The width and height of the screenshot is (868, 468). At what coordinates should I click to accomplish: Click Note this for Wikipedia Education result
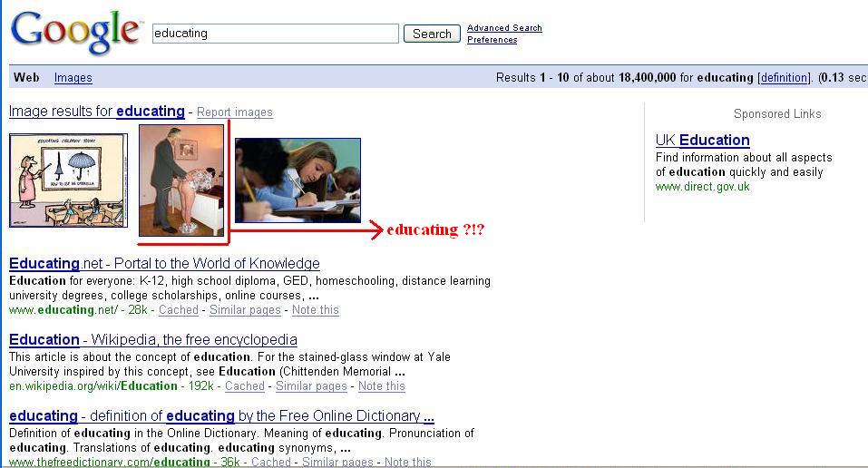coord(382,386)
